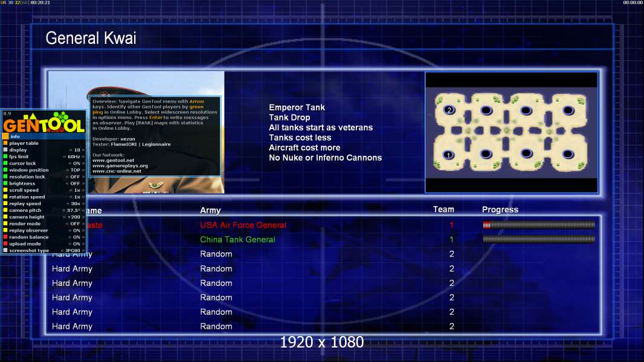This screenshot has height=362, width=644.
Task: Select the fps limit menu label
Action: click(19, 157)
